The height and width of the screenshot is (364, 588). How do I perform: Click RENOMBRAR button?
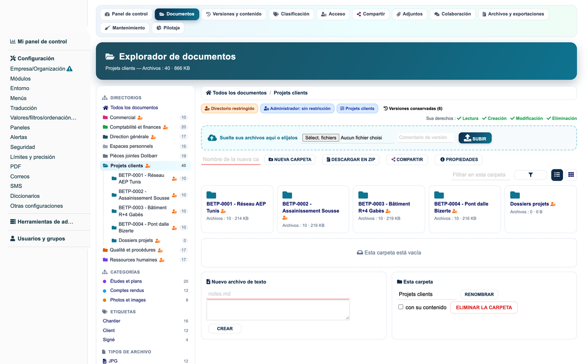coord(479,294)
